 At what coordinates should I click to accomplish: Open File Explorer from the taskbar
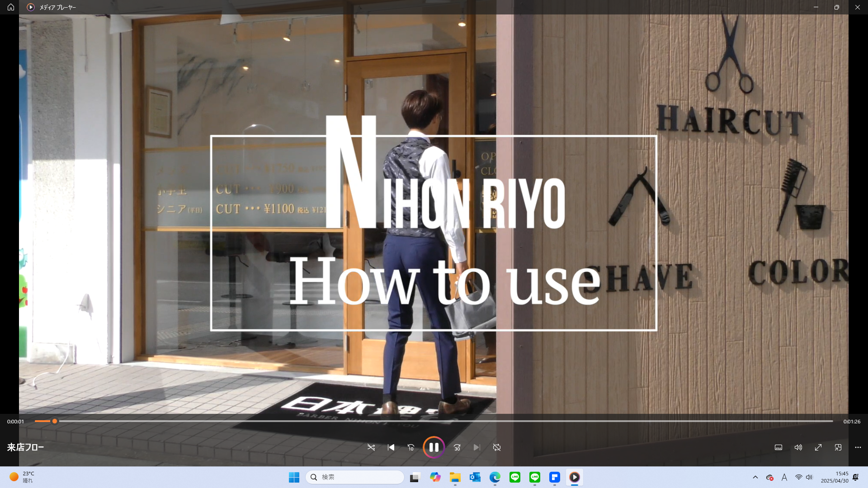click(455, 477)
